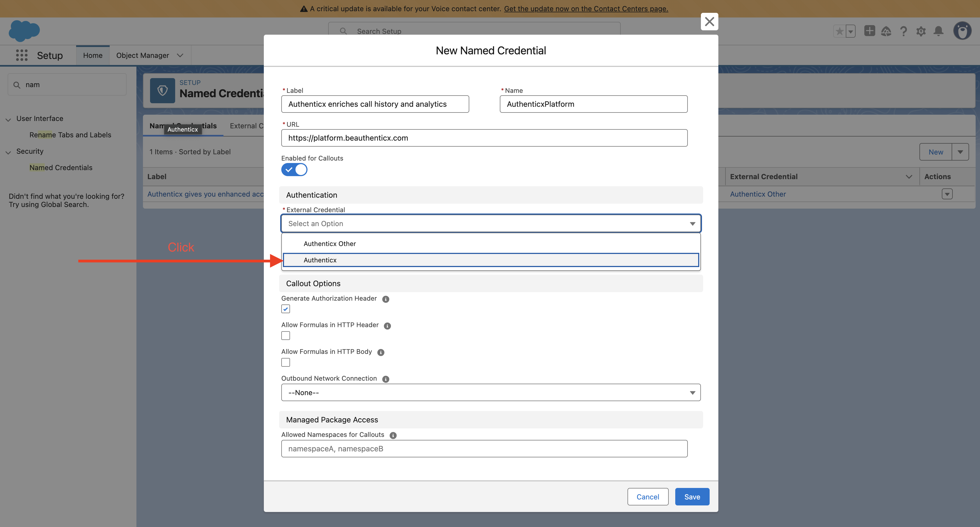Image resolution: width=980 pixels, height=527 pixels.
Task: Click the Favorites star icon
Action: [x=839, y=31]
